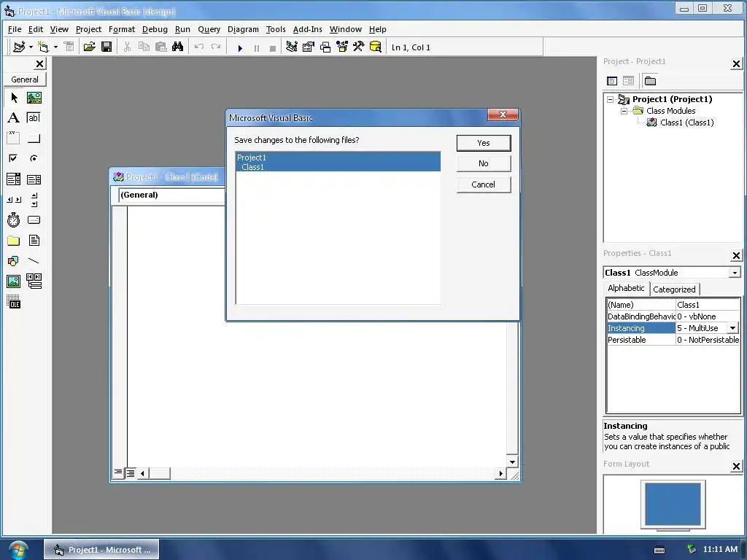Click the Object Browser toolbar icon
This screenshot has width=747, height=560.
342,47
